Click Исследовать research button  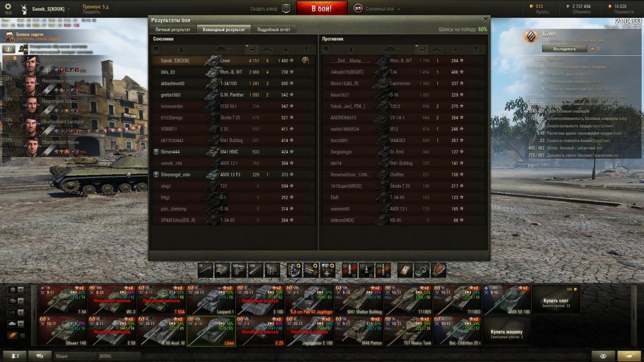click(564, 49)
